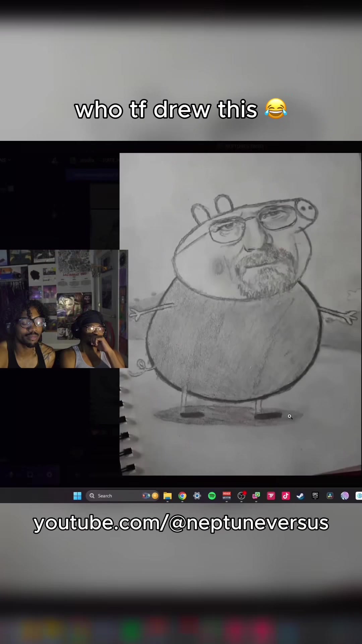Launch Google Chrome from the taskbar
This screenshot has width=362, height=644.
pos(182,496)
